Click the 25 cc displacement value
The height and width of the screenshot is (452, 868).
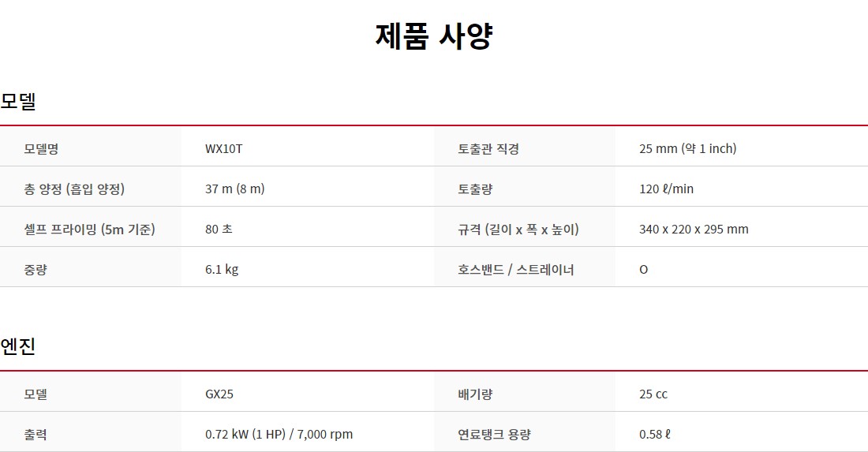pyautogui.click(x=653, y=394)
